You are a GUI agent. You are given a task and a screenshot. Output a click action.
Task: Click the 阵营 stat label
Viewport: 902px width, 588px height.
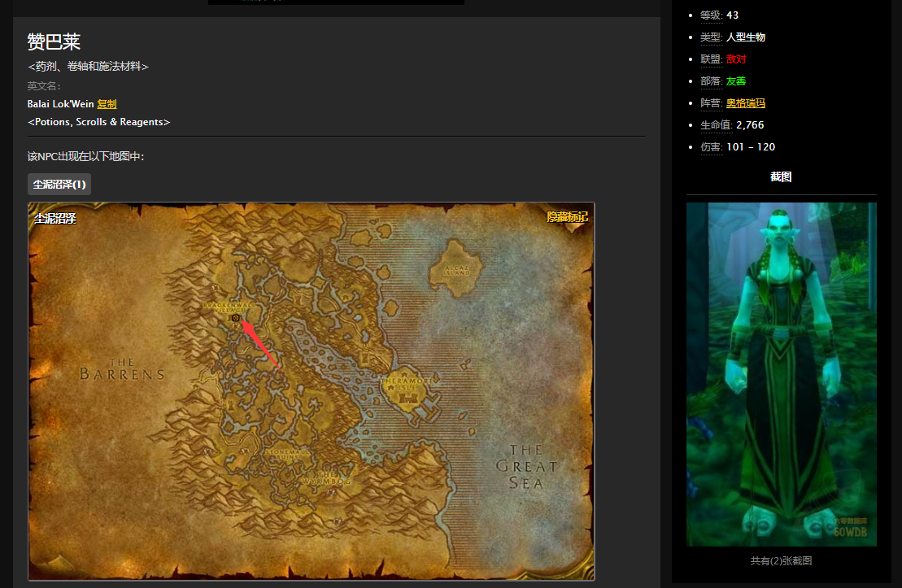click(x=710, y=103)
